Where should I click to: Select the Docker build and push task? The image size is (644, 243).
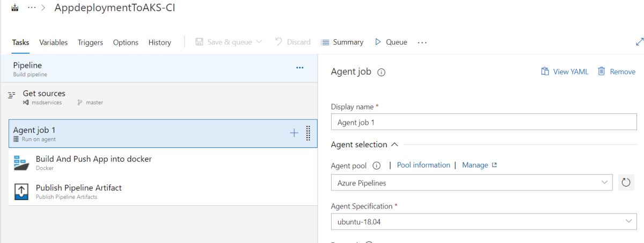[93, 162]
